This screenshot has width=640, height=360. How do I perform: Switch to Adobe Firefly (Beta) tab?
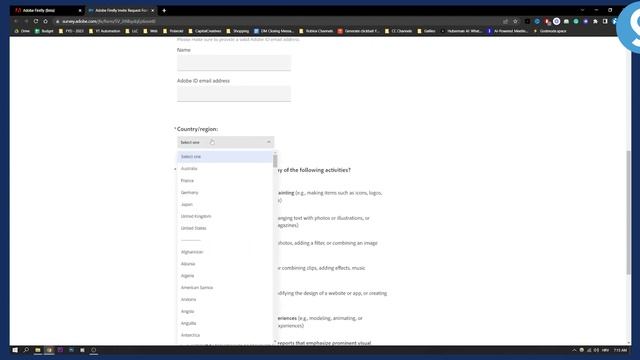point(47,11)
